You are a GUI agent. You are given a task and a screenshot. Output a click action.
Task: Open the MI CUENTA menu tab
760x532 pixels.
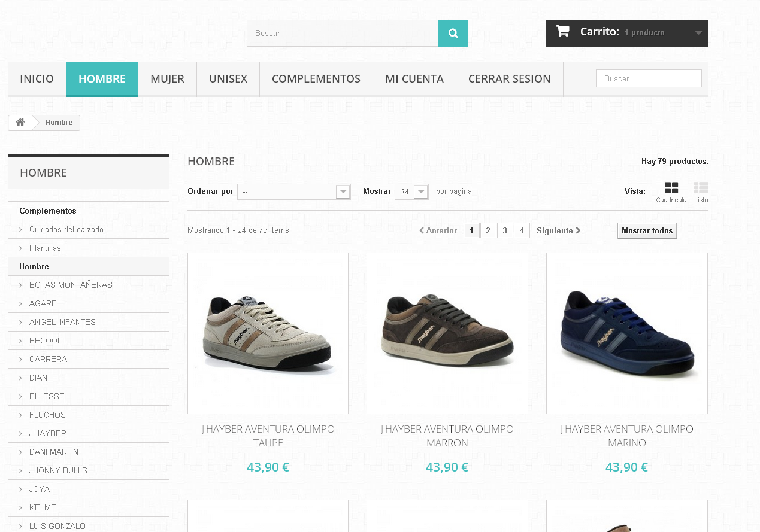click(414, 79)
